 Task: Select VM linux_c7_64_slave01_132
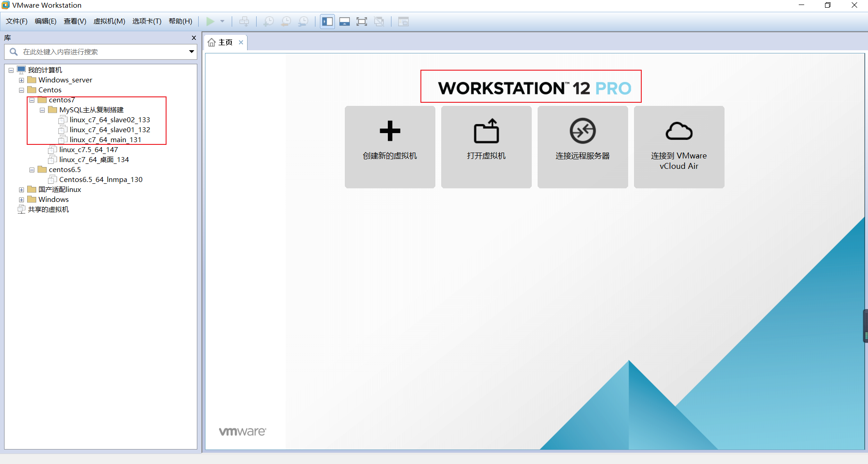[110, 130]
